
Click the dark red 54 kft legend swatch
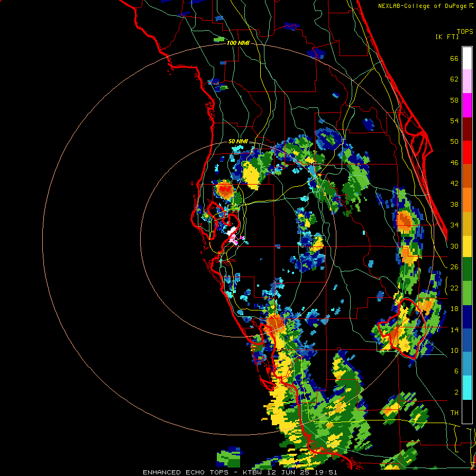pyautogui.click(x=467, y=129)
